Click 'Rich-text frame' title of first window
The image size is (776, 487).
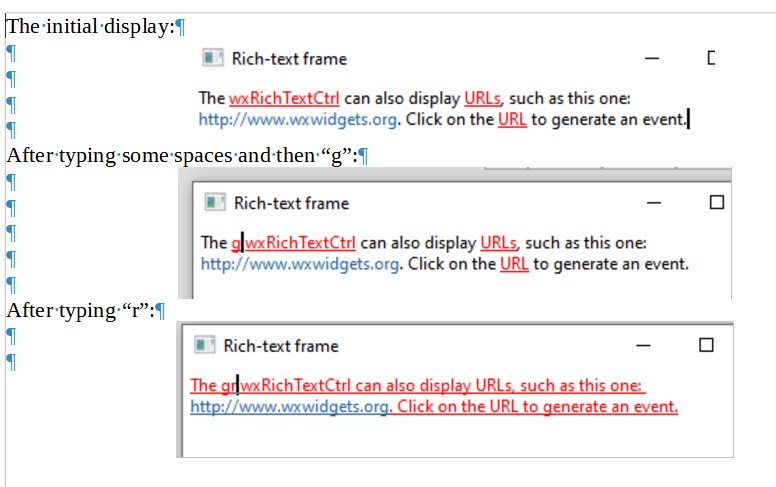tap(290, 59)
